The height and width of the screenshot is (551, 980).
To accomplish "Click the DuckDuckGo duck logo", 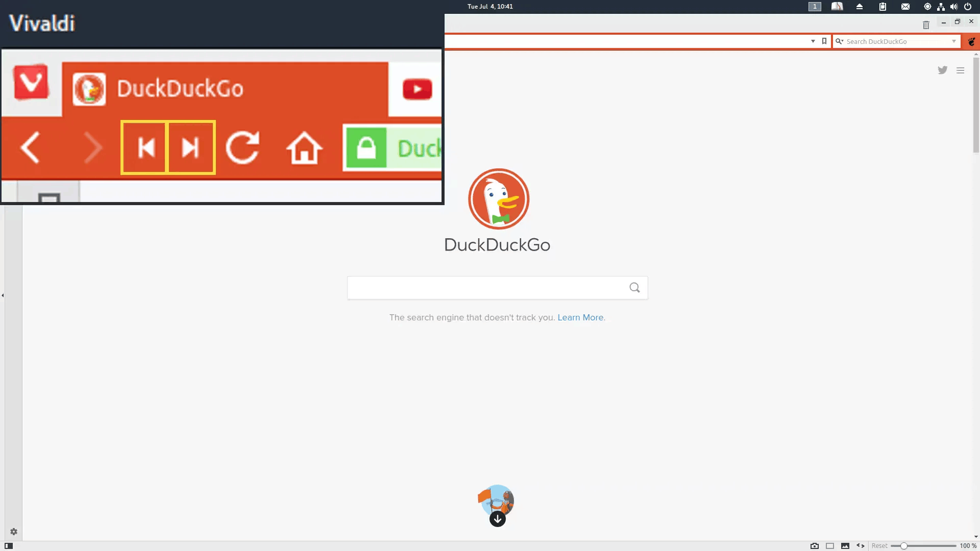I will [x=499, y=199].
